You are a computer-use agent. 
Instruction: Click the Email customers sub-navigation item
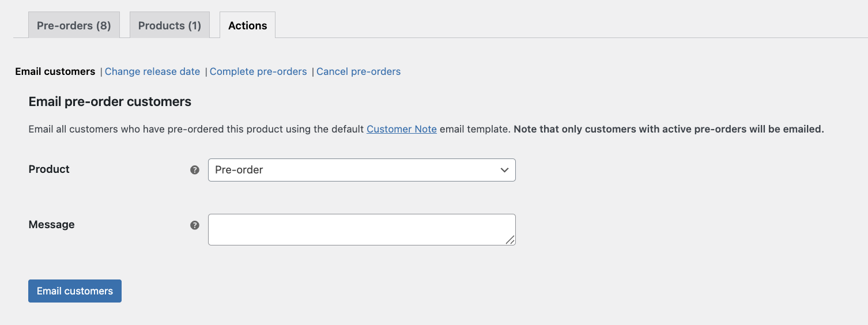[x=55, y=71]
